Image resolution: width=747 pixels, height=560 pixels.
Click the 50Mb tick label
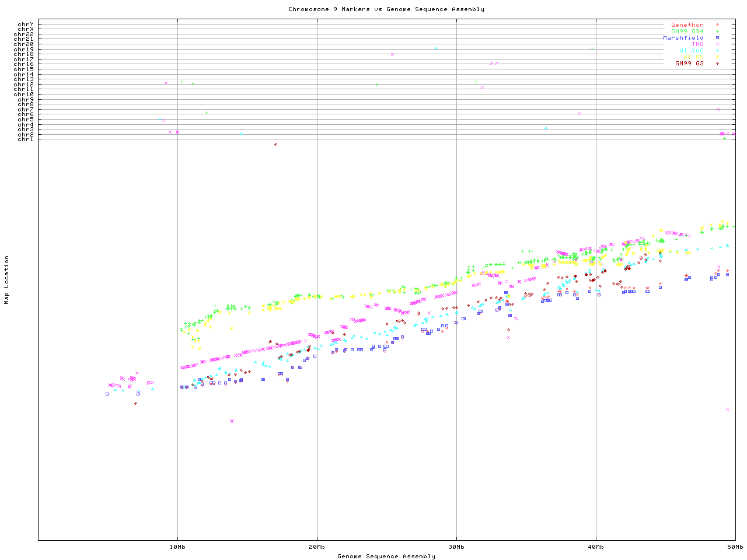[x=735, y=547]
